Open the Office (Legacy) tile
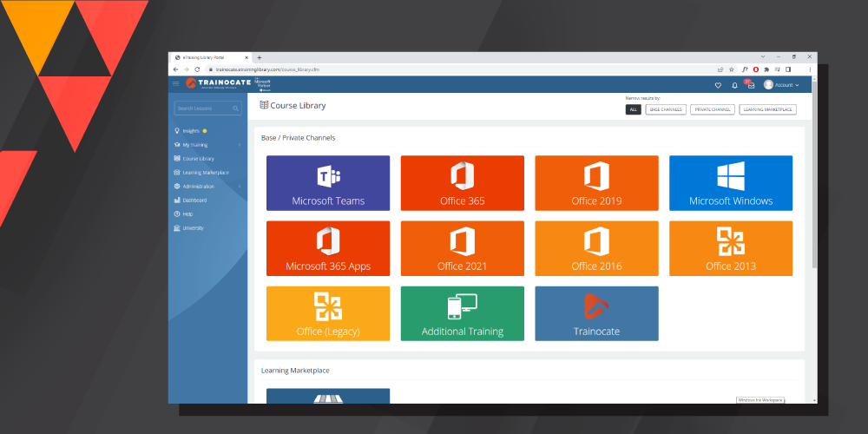 [328, 314]
